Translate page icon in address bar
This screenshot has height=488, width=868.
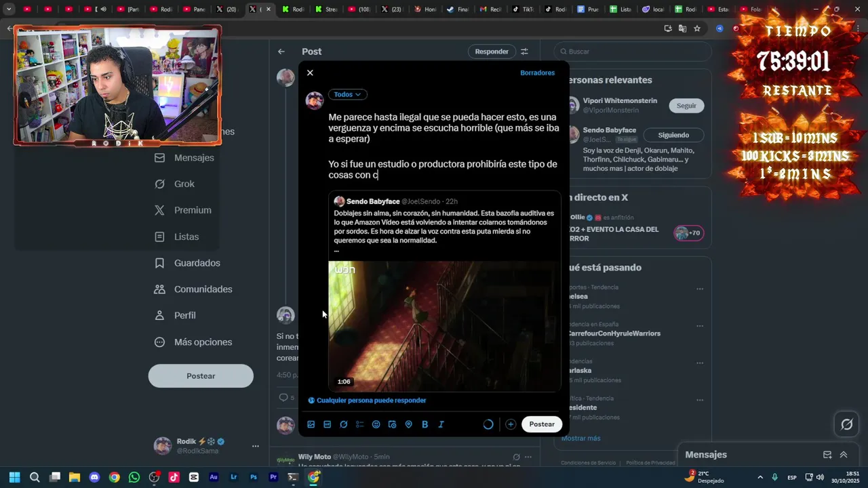click(x=682, y=28)
